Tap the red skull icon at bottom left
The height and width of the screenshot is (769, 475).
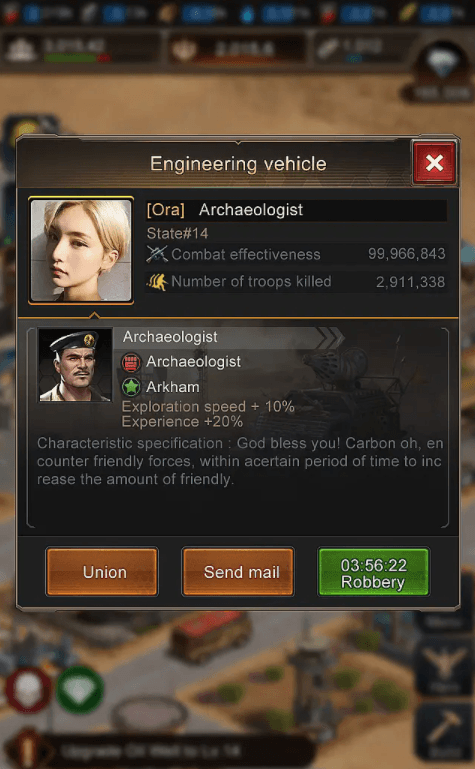pos(28,689)
